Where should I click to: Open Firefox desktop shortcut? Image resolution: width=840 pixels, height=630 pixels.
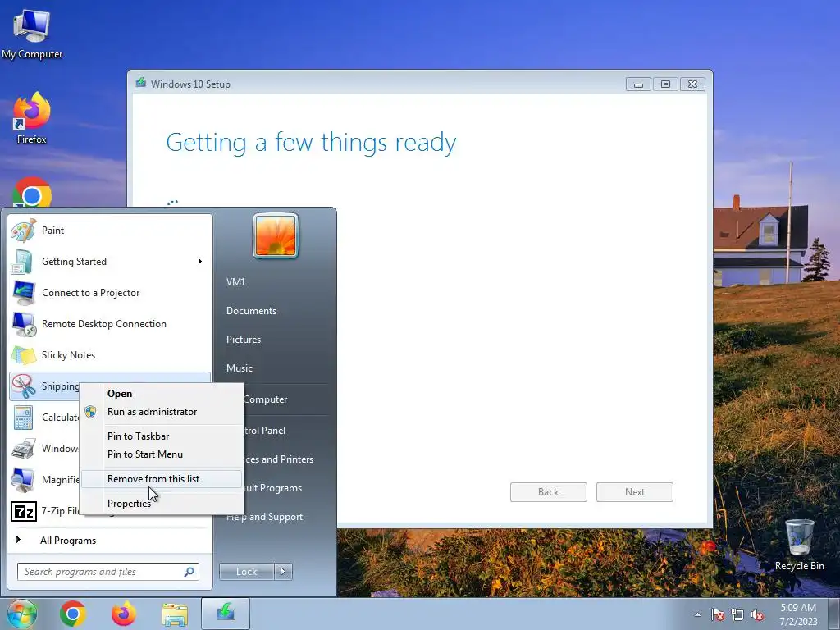[x=32, y=118]
